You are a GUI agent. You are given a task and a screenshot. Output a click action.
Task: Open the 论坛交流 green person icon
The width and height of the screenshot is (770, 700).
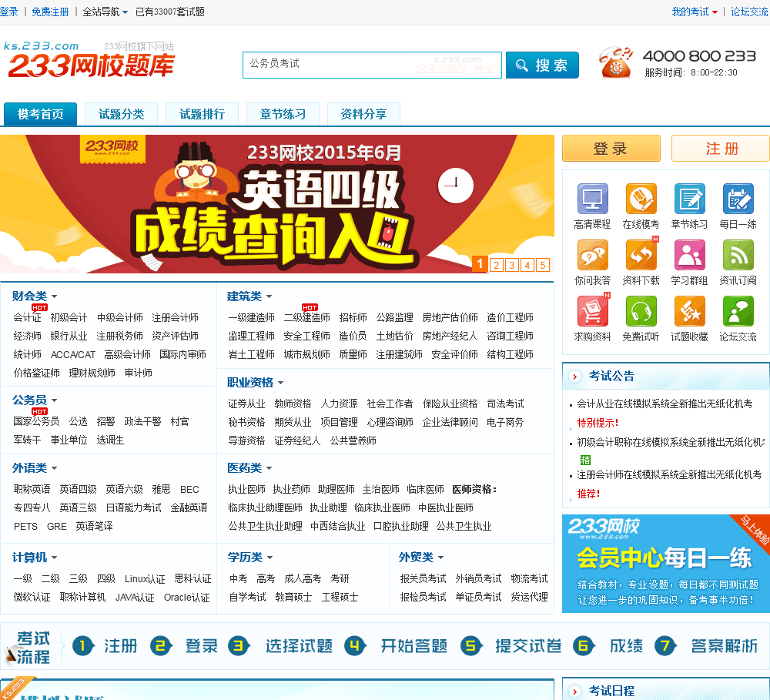pyautogui.click(x=738, y=311)
